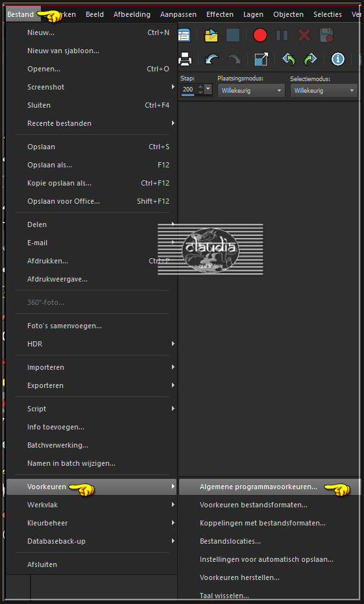Click the Stap value input field
Image resolution: width=364 pixels, height=604 pixels.
coord(188,90)
